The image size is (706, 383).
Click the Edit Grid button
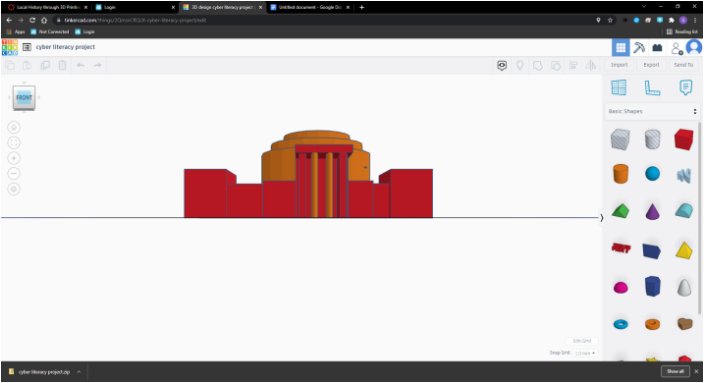(x=583, y=342)
